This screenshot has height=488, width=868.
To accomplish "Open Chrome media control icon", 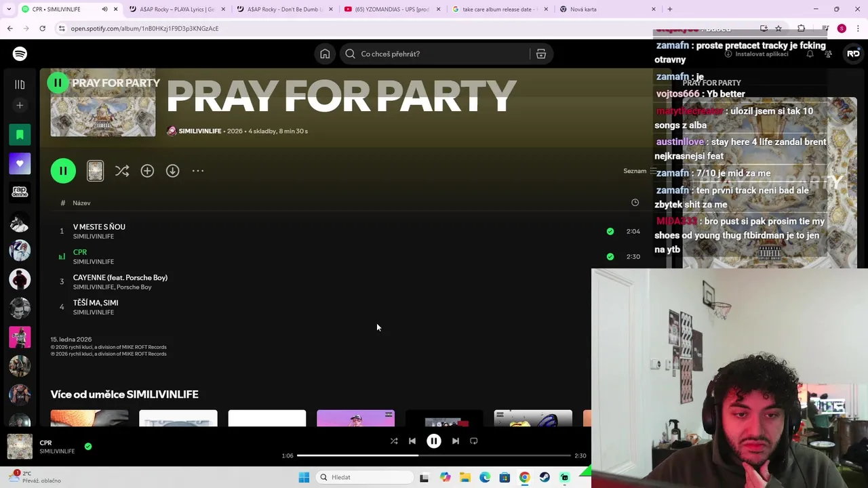I will pyautogui.click(x=825, y=28).
